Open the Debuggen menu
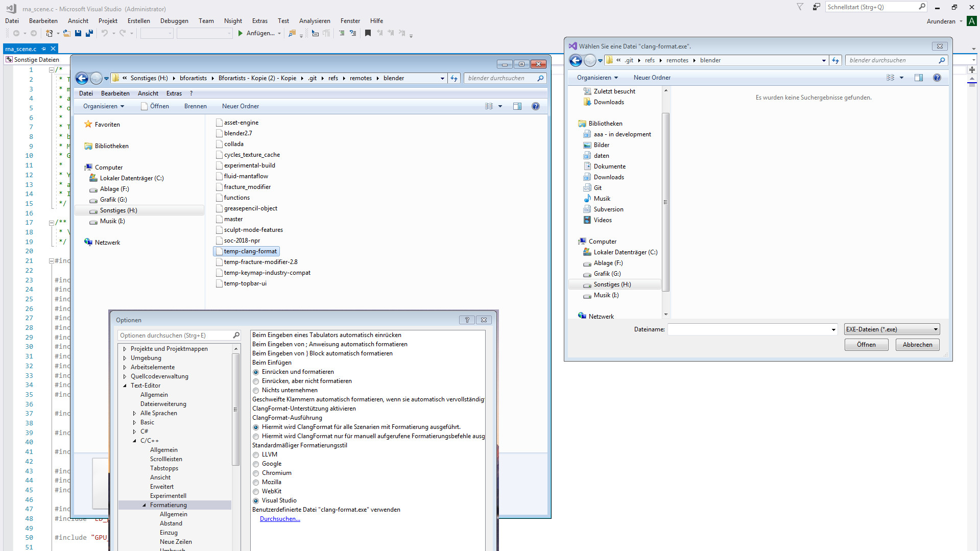This screenshot has height=551, width=980. 174,21
